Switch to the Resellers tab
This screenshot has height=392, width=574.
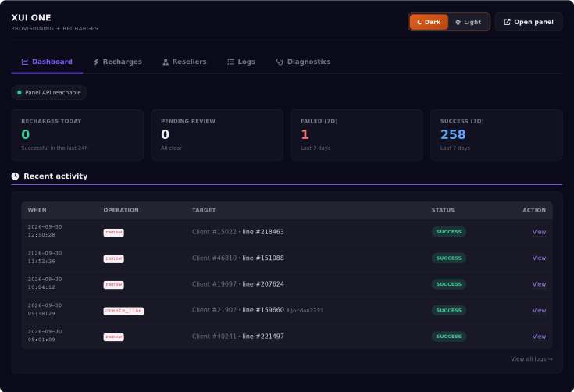coord(184,62)
